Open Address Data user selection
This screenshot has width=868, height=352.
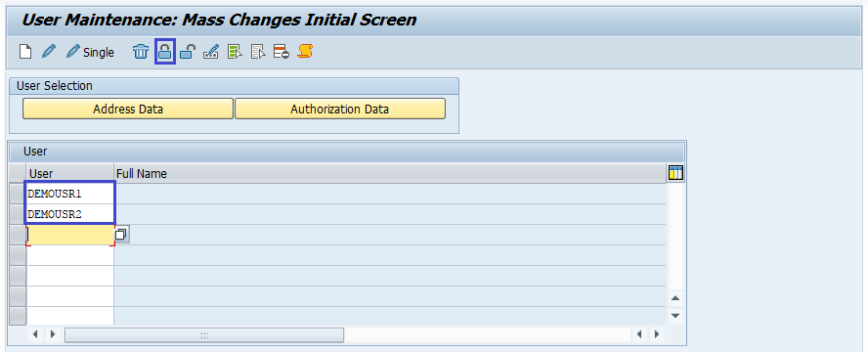pos(128,110)
